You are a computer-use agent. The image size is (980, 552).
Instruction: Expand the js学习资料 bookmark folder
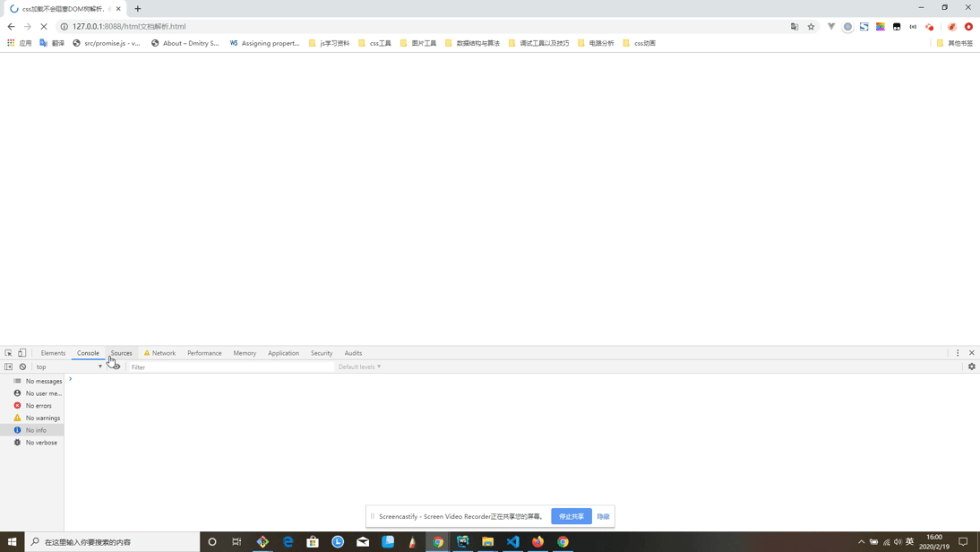point(330,43)
